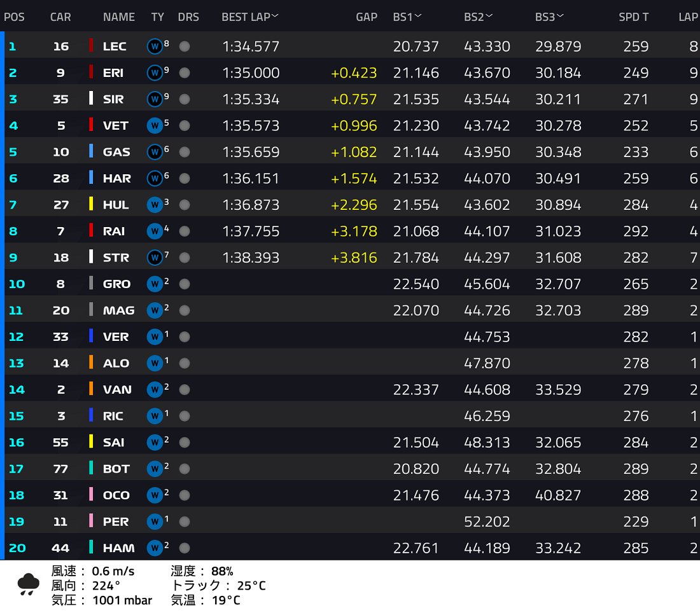Click STR's wet tyre icon
Screen dimensions: 700x615
(x=155, y=258)
